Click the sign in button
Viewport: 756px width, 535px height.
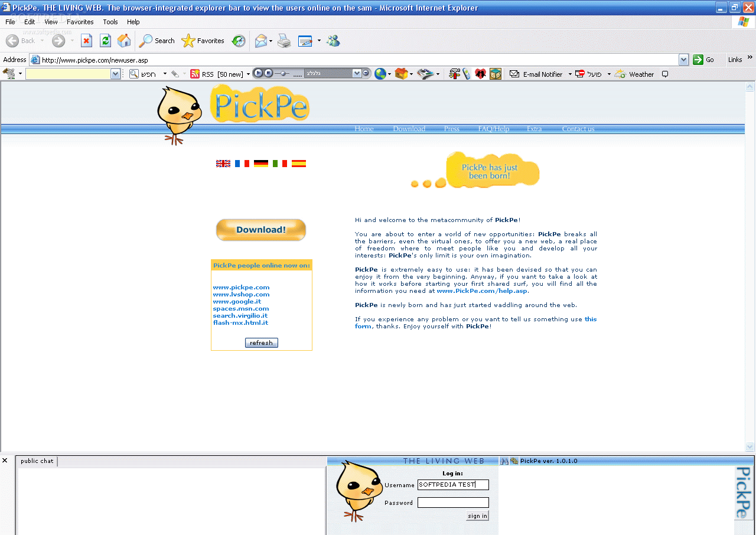[x=477, y=516]
